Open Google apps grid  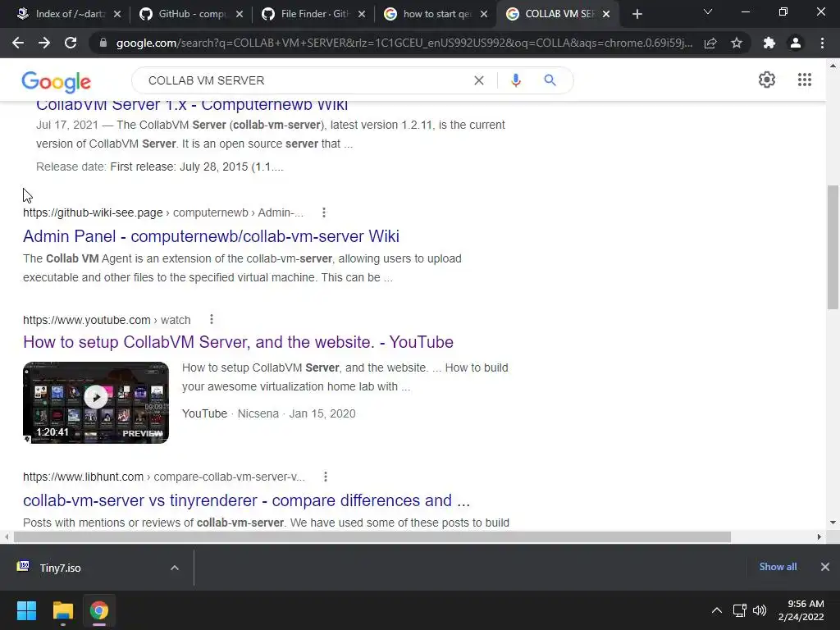click(804, 80)
